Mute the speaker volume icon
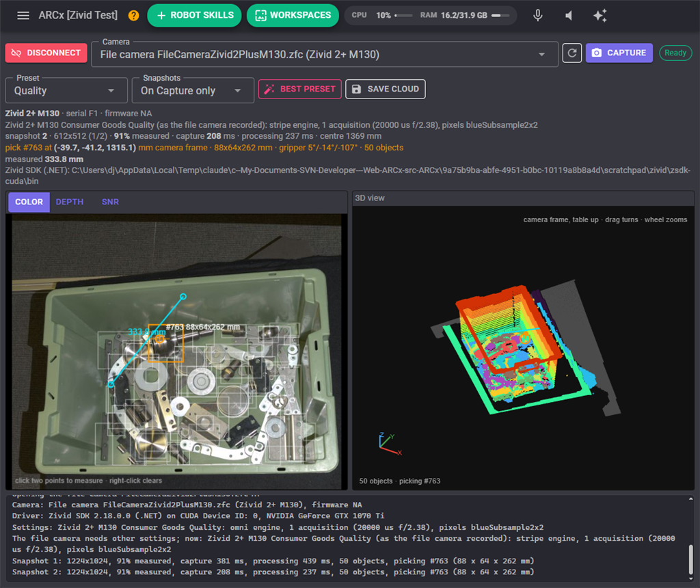This screenshot has width=700, height=588. [x=569, y=16]
